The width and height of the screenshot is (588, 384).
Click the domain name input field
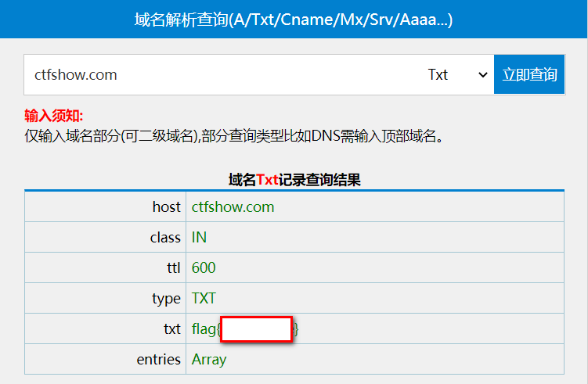click(219, 75)
